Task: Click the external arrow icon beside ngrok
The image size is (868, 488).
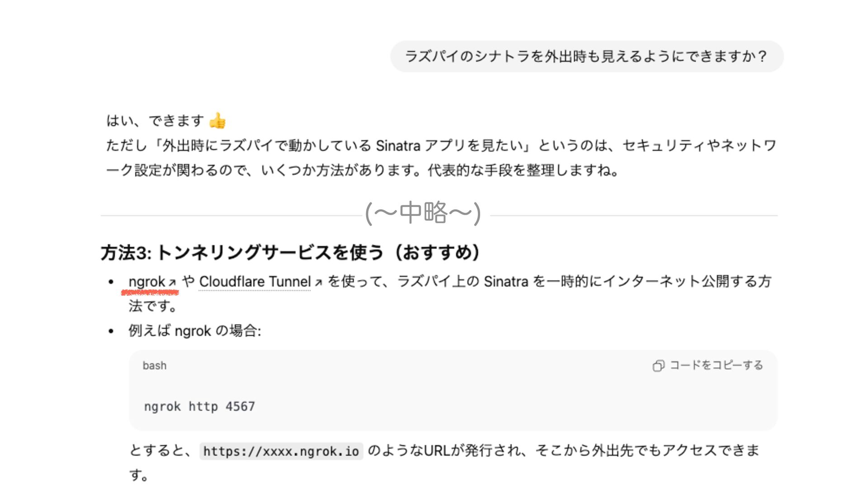Action: 172,283
